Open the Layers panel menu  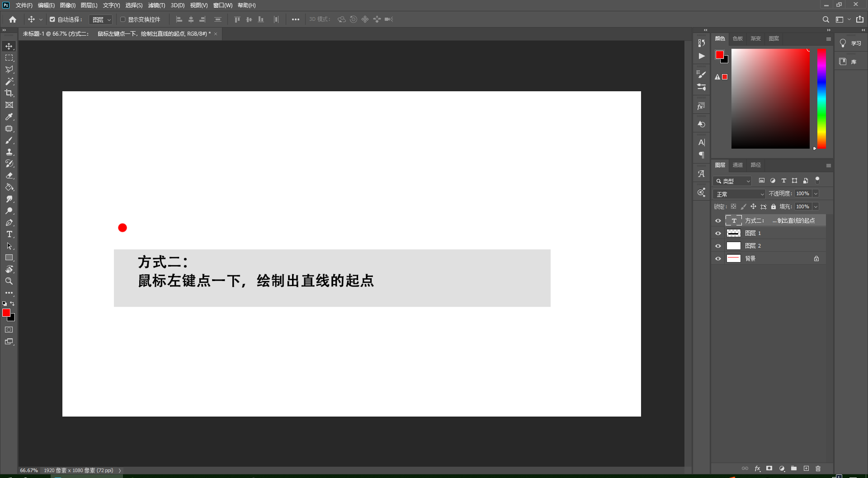pos(828,165)
